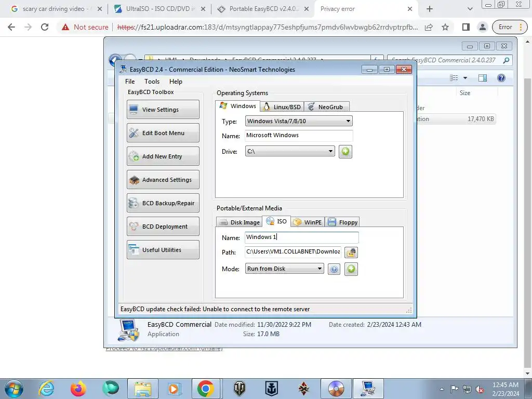Click the Chrome address bar URL
Screen dimensions: 532x399
coord(268,27)
